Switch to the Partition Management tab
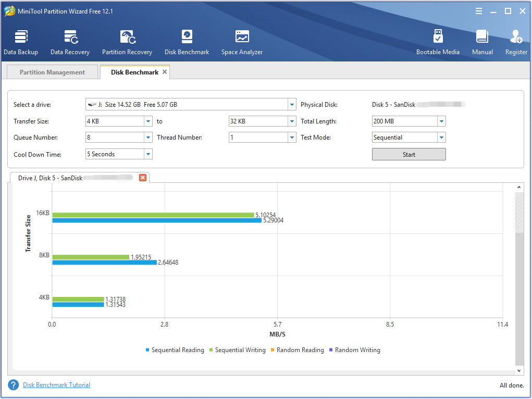 pyautogui.click(x=52, y=72)
